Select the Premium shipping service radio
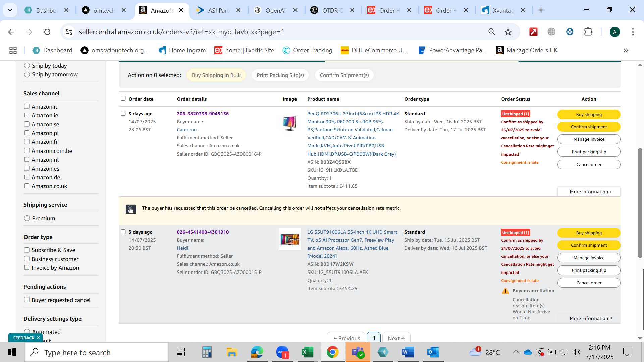This screenshot has width=644, height=362. (x=27, y=218)
